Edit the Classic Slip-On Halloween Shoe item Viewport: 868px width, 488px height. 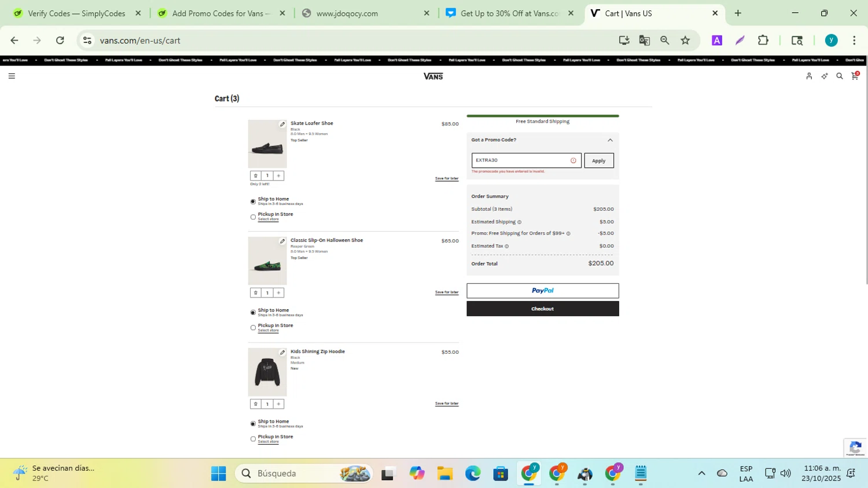tap(282, 241)
